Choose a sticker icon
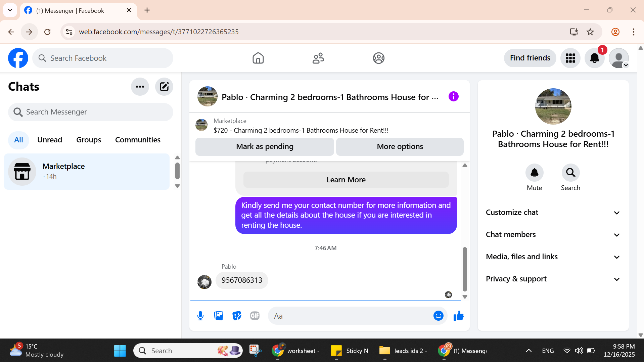The width and height of the screenshot is (644, 362). [237, 316]
